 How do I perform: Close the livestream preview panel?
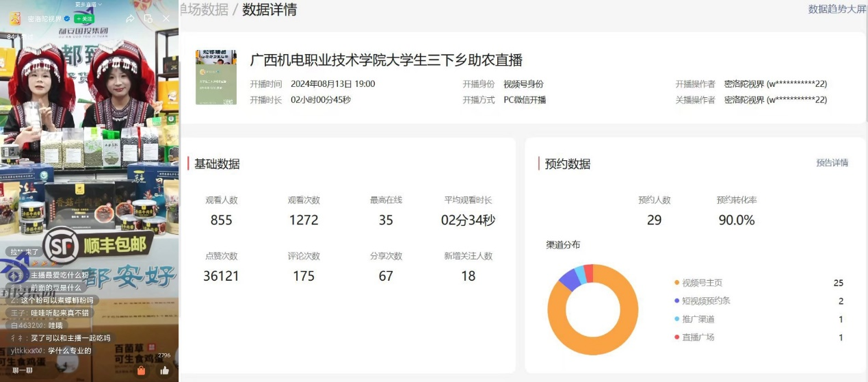click(x=166, y=18)
